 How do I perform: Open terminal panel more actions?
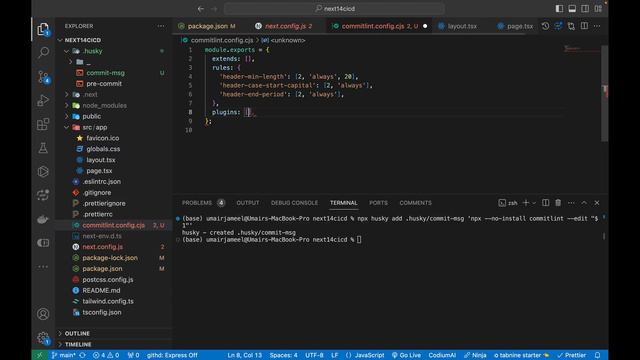click(571, 203)
